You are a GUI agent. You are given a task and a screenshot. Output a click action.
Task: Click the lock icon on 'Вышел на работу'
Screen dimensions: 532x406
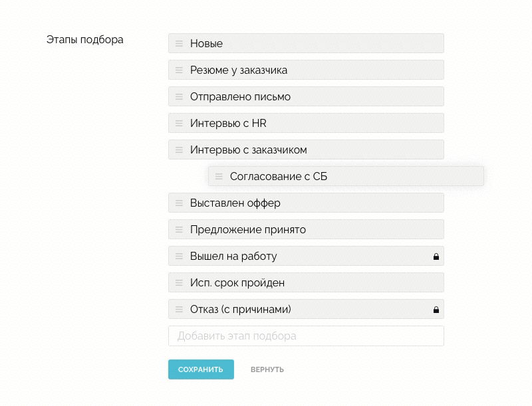[436, 256]
